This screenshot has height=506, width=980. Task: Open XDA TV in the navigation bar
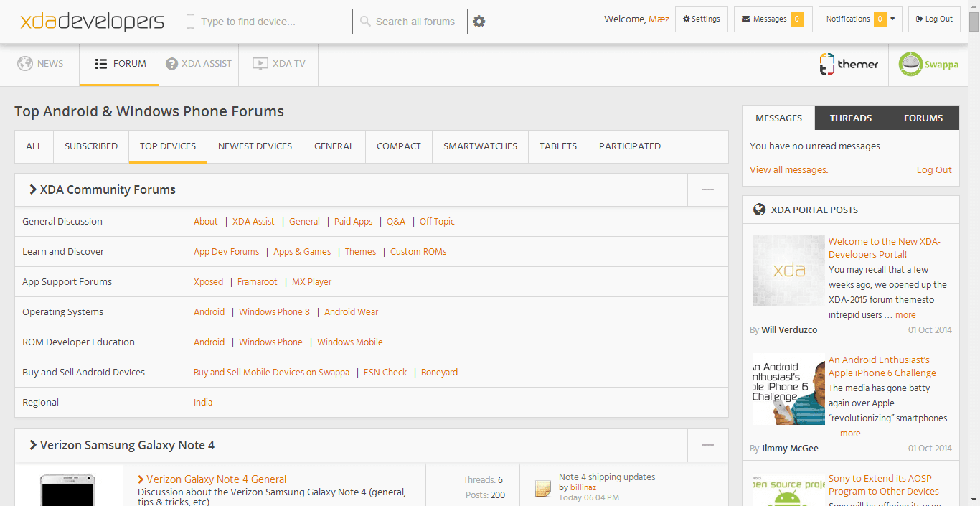tap(279, 64)
